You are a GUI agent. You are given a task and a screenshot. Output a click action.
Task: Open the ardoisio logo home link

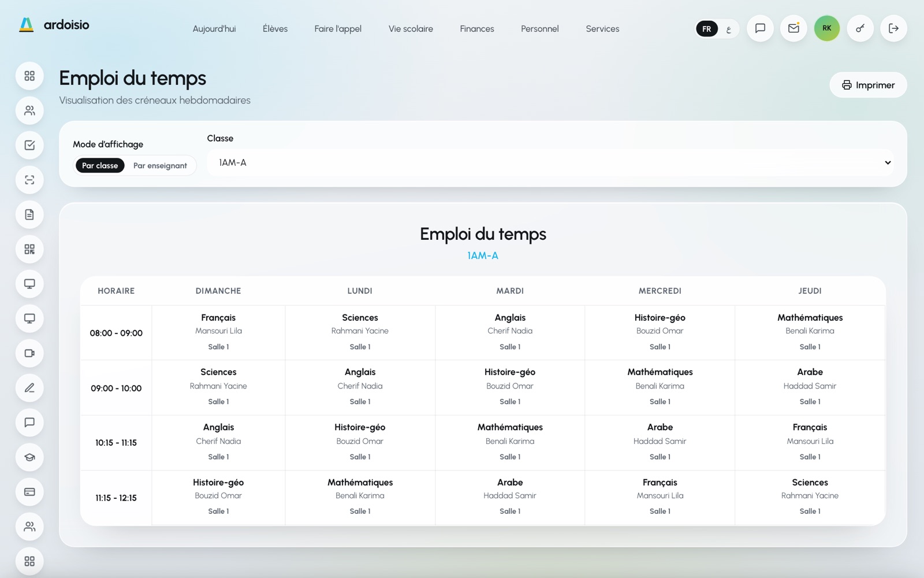(54, 25)
